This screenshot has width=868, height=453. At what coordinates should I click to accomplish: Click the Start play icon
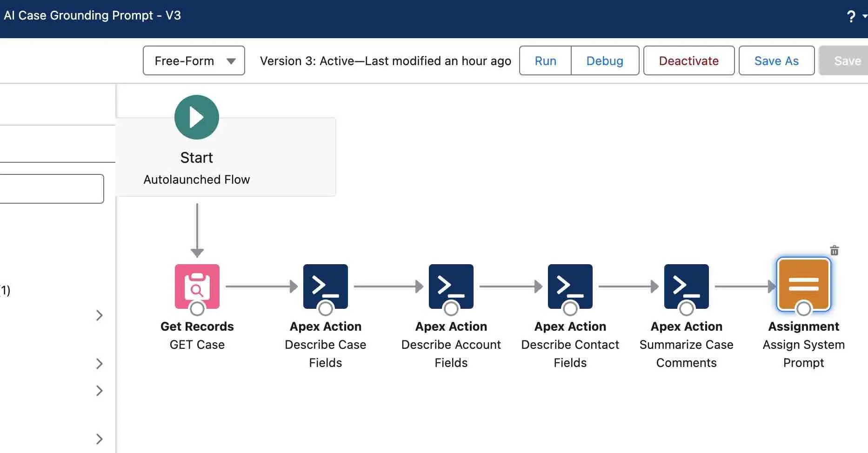point(197,117)
